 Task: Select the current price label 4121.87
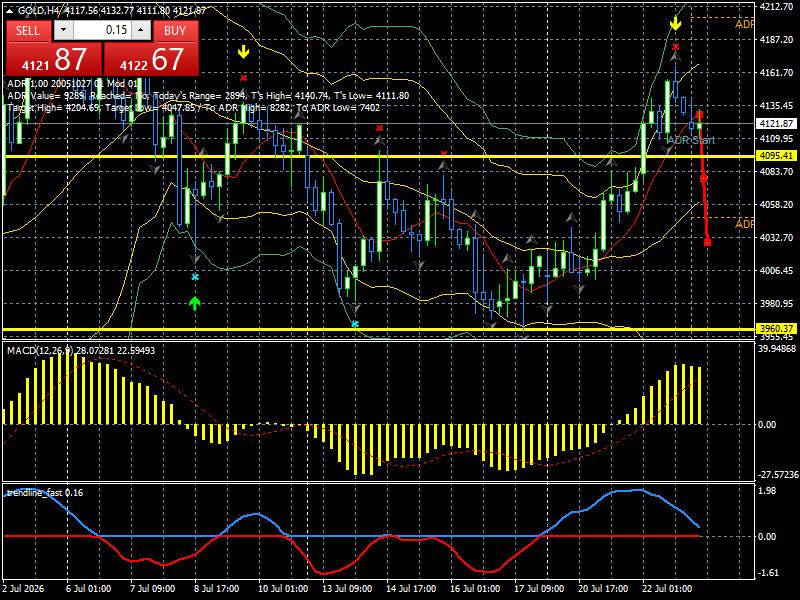coord(776,123)
